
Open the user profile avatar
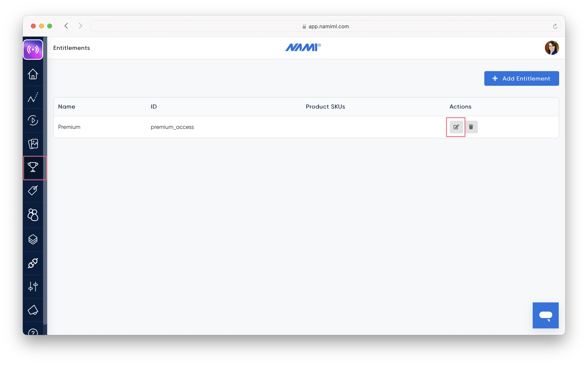(552, 48)
